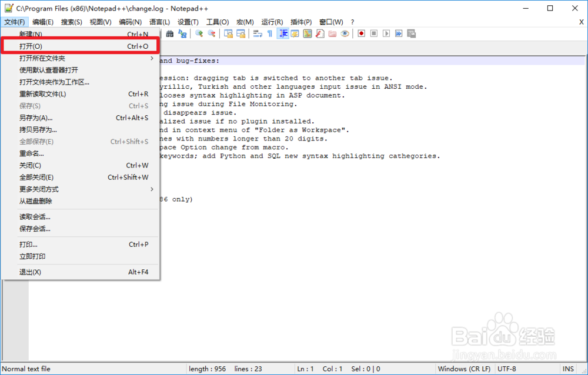
Task: Select 重新读取文件(L) menu entry
Action: pyautogui.click(x=80, y=94)
